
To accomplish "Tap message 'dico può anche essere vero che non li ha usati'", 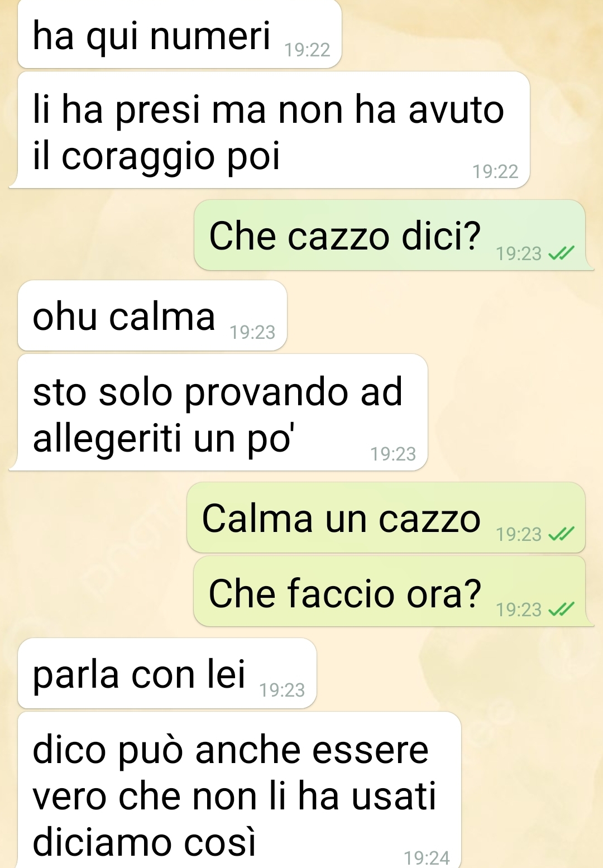I will tap(239, 790).
